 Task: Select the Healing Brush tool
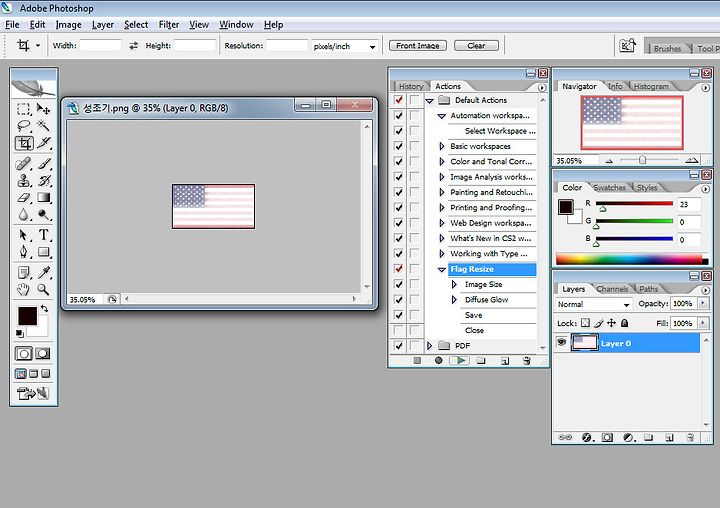(23, 164)
